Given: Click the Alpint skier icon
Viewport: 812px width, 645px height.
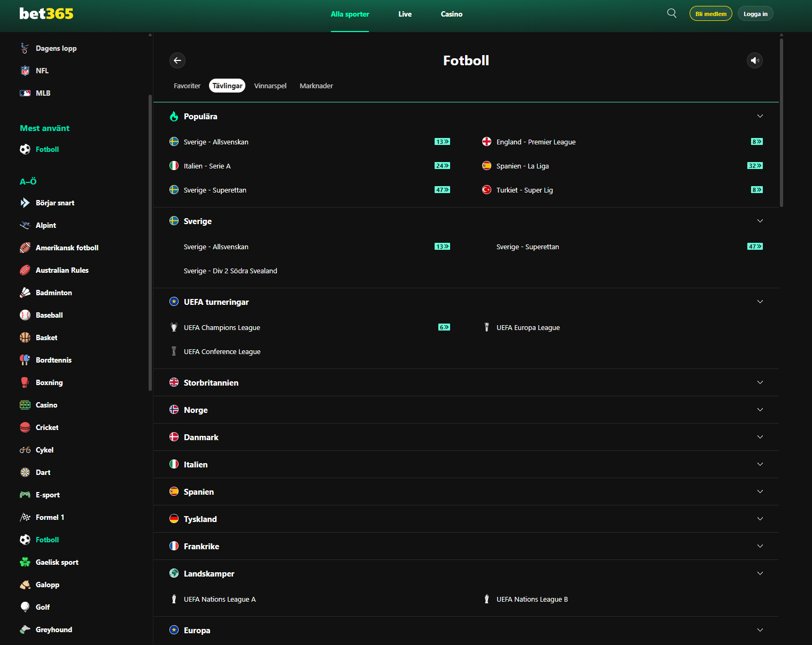Looking at the screenshot, I should (25, 225).
